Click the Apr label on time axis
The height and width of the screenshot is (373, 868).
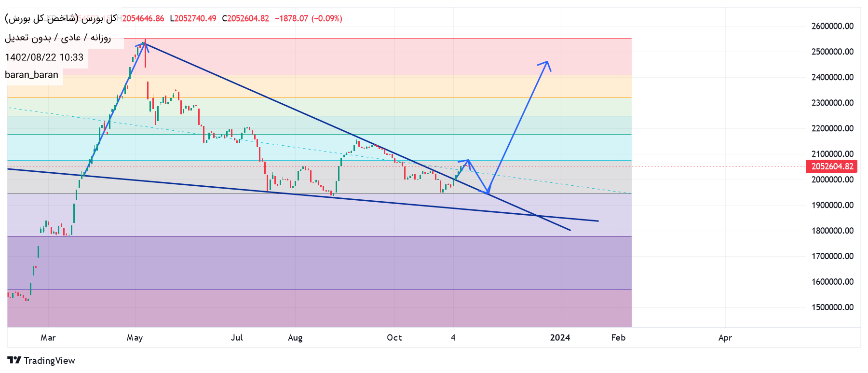(x=725, y=338)
